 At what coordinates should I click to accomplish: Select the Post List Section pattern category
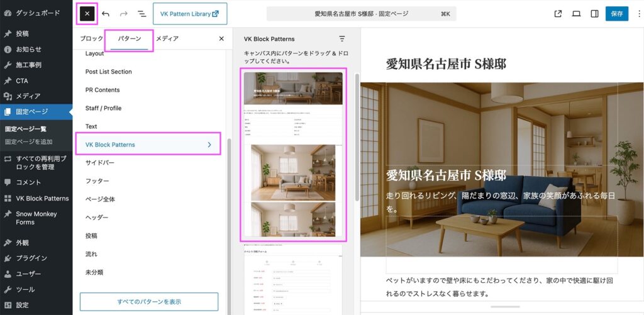click(x=108, y=72)
